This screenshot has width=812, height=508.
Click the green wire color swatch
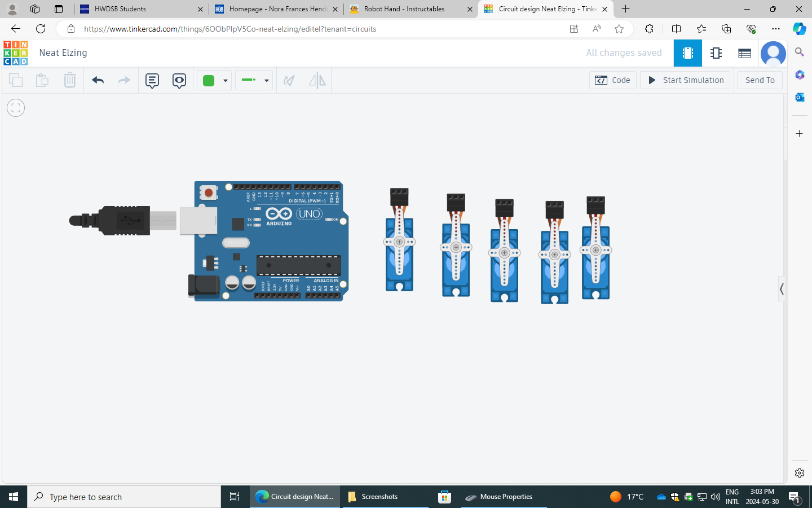[209, 81]
